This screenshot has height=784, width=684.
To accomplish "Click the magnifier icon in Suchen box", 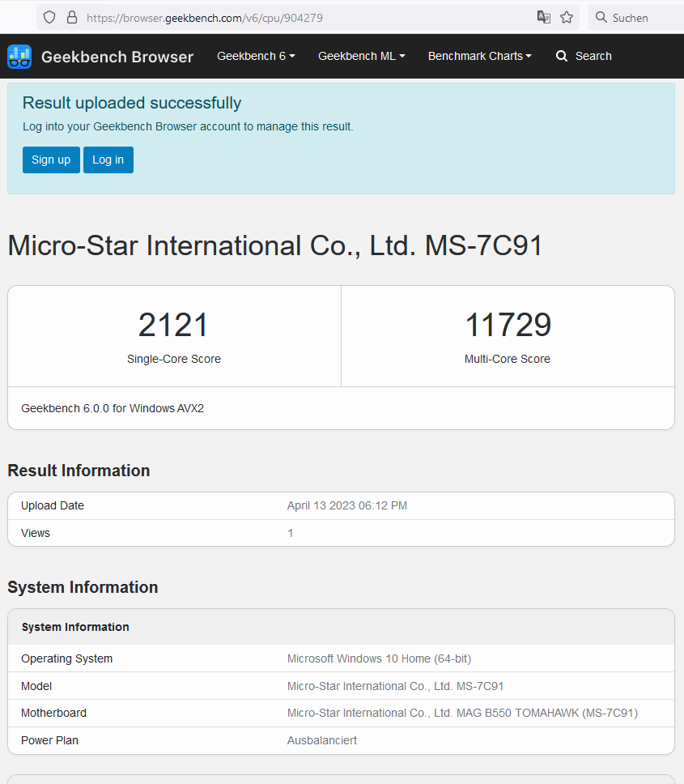I will [601, 18].
